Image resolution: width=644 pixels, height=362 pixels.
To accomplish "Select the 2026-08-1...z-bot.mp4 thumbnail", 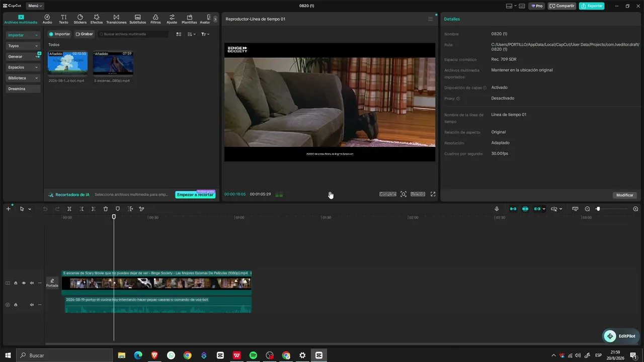I will pyautogui.click(x=67, y=63).
